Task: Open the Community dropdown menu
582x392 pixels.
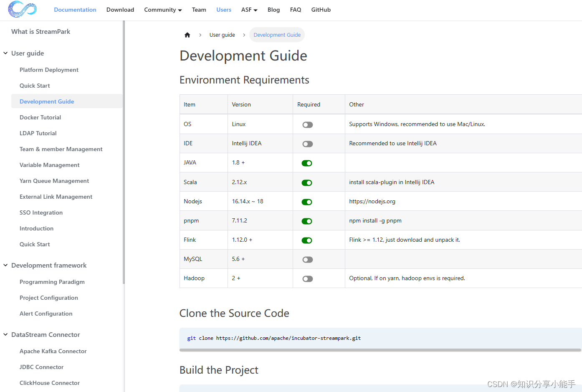Action: (163, 10)
